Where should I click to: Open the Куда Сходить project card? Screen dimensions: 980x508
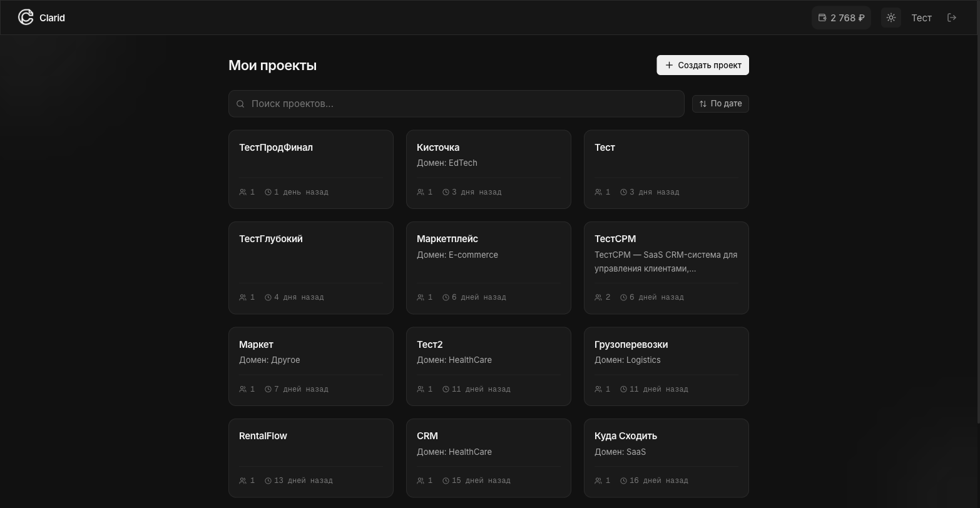[x=666, y=457]
